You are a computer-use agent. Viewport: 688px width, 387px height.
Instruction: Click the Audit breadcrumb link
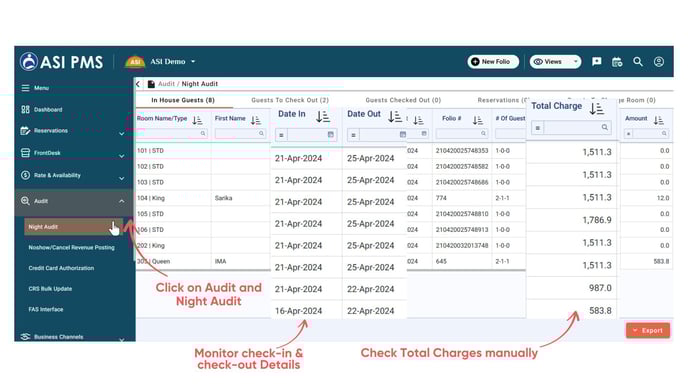point(166,84)
